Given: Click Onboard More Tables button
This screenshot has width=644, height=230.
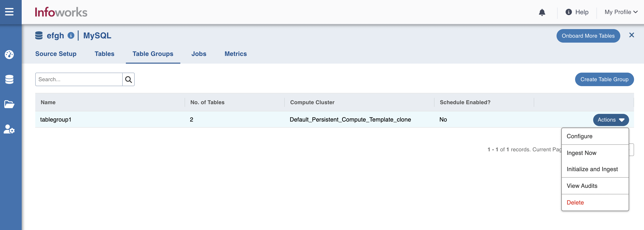Looking at the screenshot, I should point(588,36).
